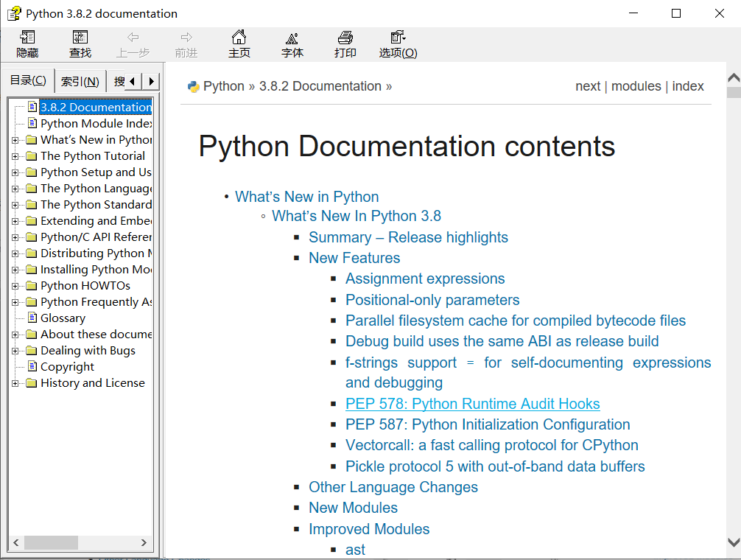Switch to Contents (目录) tab
This screenshot has height=560, width=741.
[28, 80]
